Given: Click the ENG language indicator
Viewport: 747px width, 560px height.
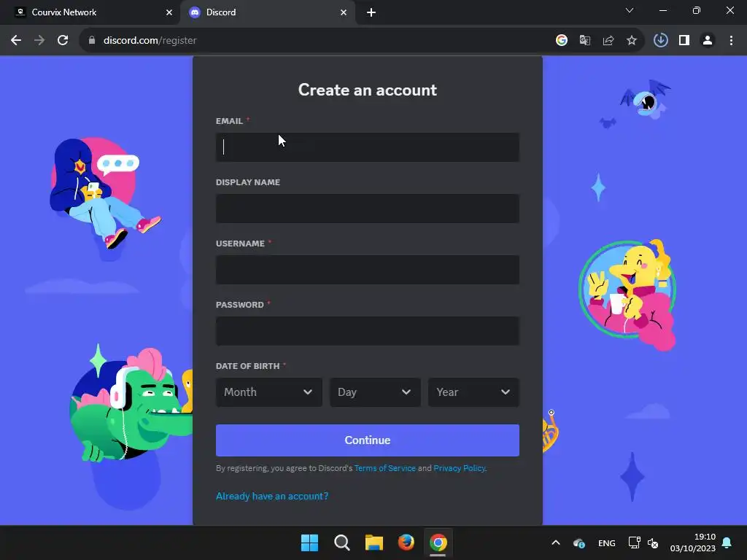Looking at the screenshot, I should click(x=606, y=543).
